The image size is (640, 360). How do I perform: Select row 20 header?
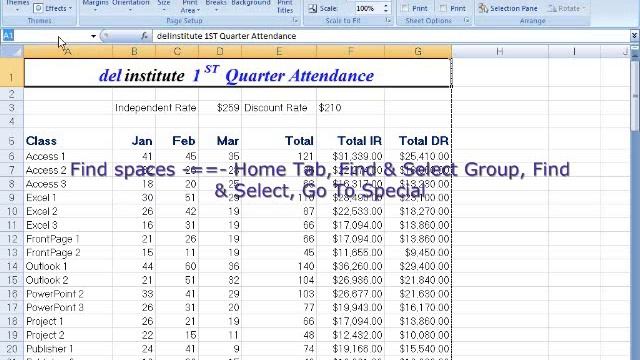12,349
